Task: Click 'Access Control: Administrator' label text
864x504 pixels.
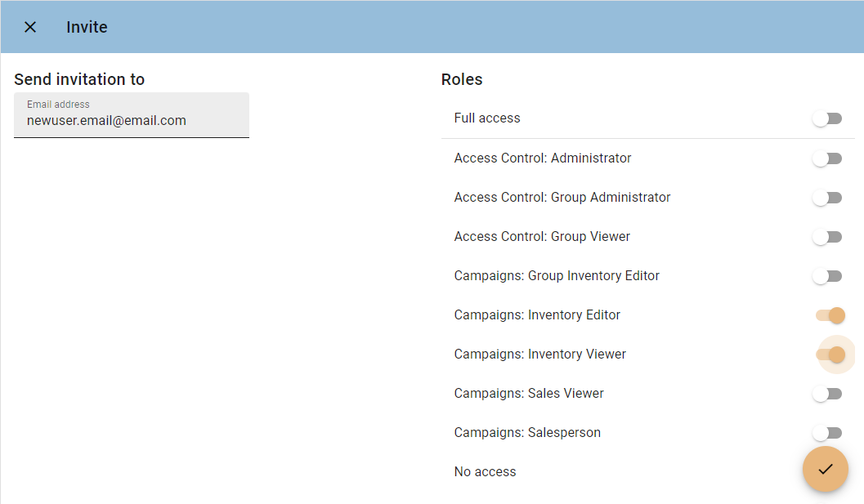Action: pyautogui.click(x=543, y=158)
